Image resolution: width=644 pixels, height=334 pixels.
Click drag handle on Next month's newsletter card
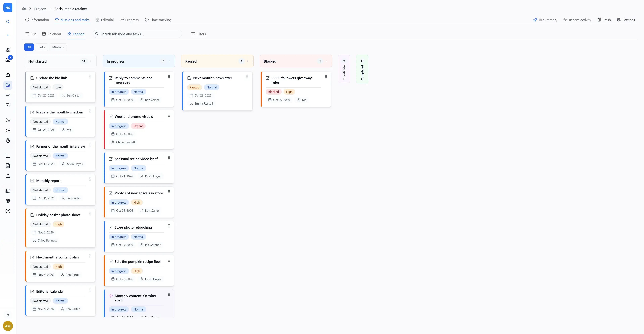[x=247, y=77]
